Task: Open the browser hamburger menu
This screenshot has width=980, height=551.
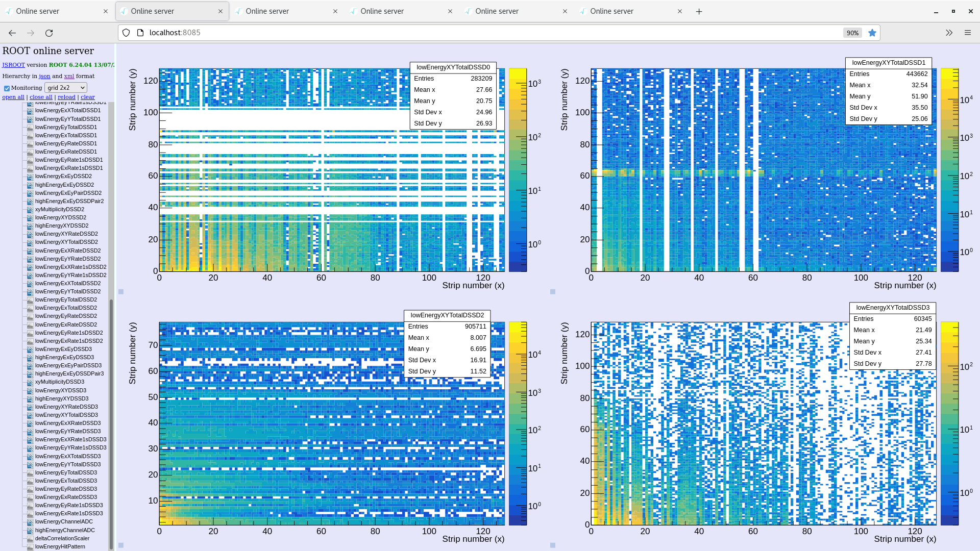Action: 968,33
